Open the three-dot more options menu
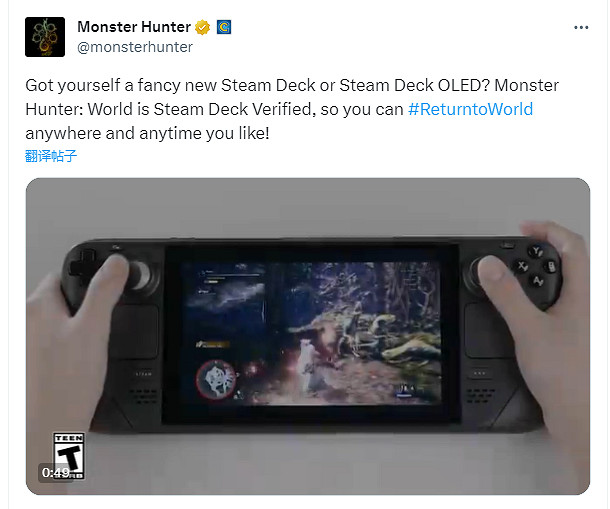The height and width of the screenshot is (509, 610). point(581,27)
